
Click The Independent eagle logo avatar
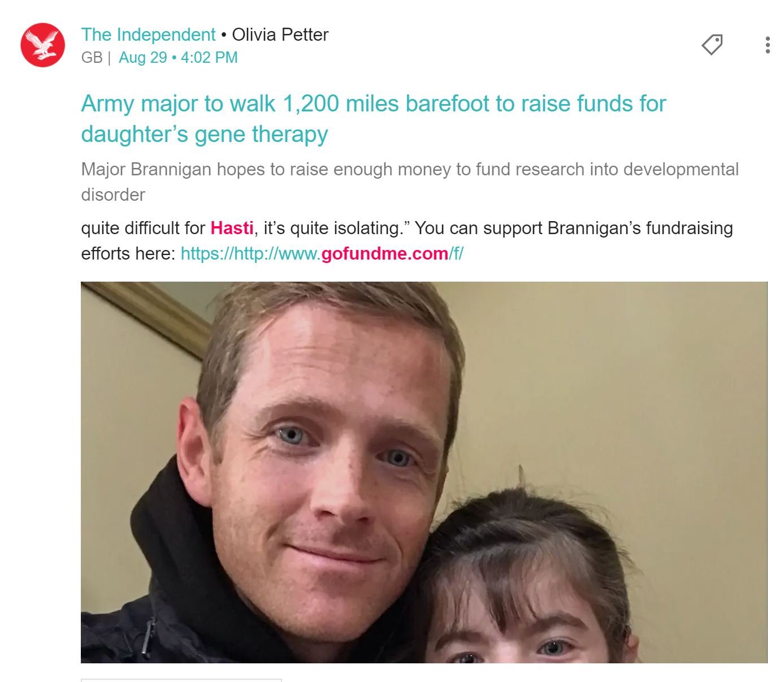click(42, 45)
